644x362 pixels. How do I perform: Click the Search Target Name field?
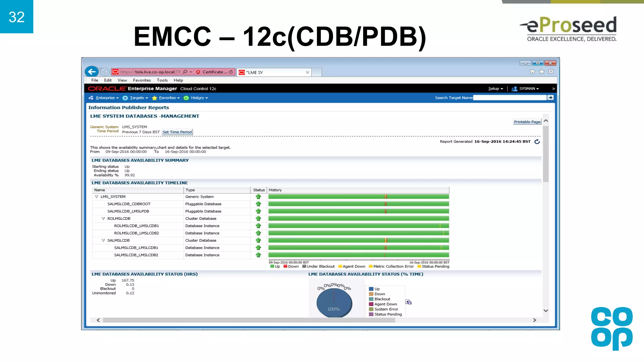click(510, 98)
